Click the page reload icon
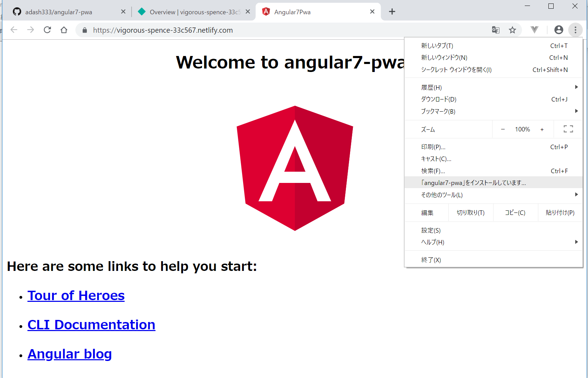The image size is (588, 378). point(47,30)
